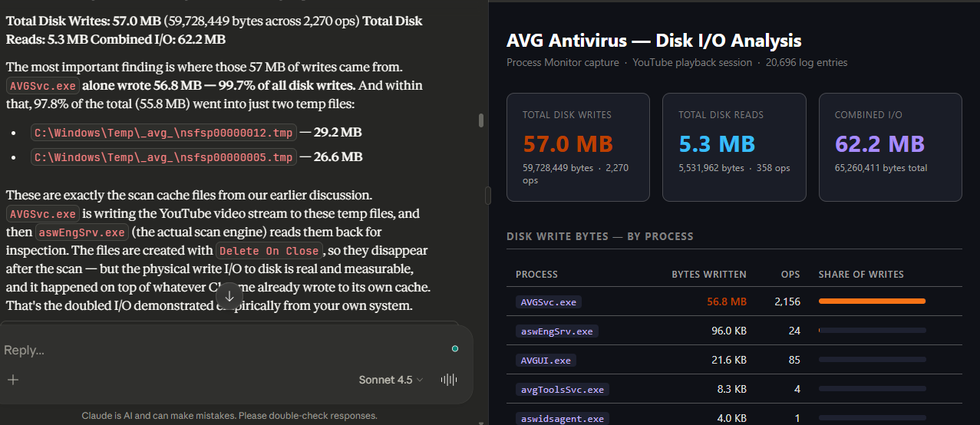Click the PROCESS column header
This screenshot has width=980, height=425.
[x=536, y=275]
